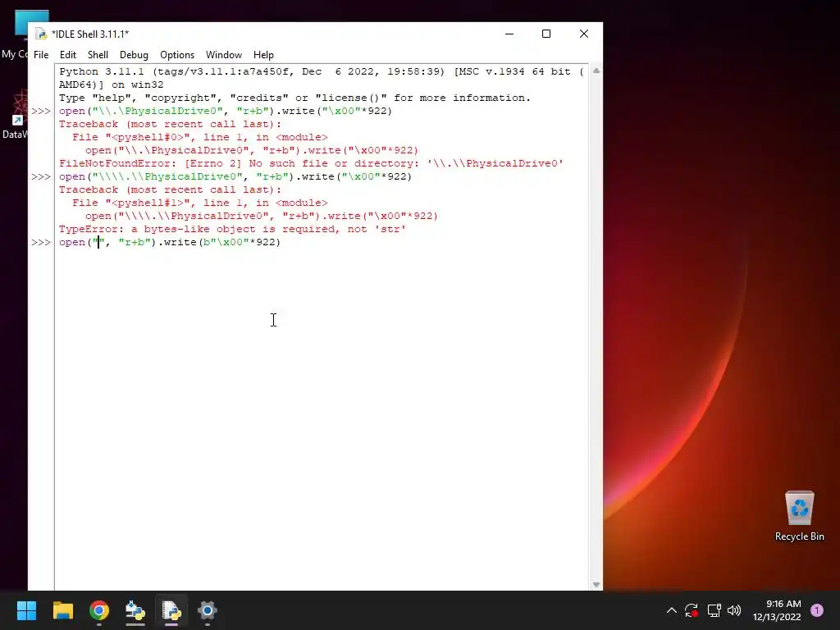Click the second open command with four backslashes
840x630 pixels.
[235, 177]
